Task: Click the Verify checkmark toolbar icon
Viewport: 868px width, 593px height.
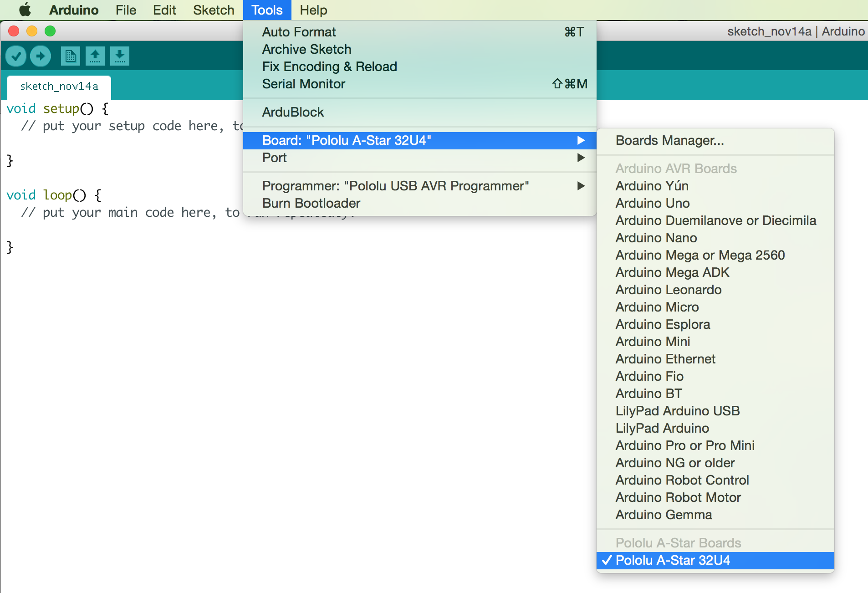Action: [x=16, y=56]
